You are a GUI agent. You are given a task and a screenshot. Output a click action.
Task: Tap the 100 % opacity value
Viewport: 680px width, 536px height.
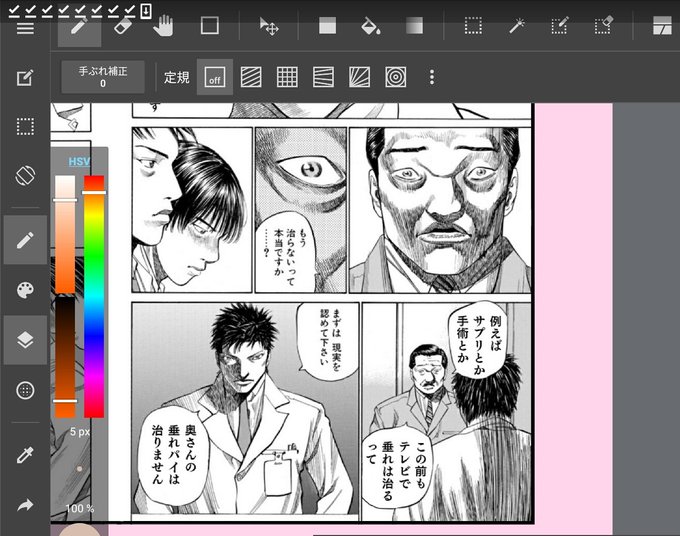tap(80, 508)
